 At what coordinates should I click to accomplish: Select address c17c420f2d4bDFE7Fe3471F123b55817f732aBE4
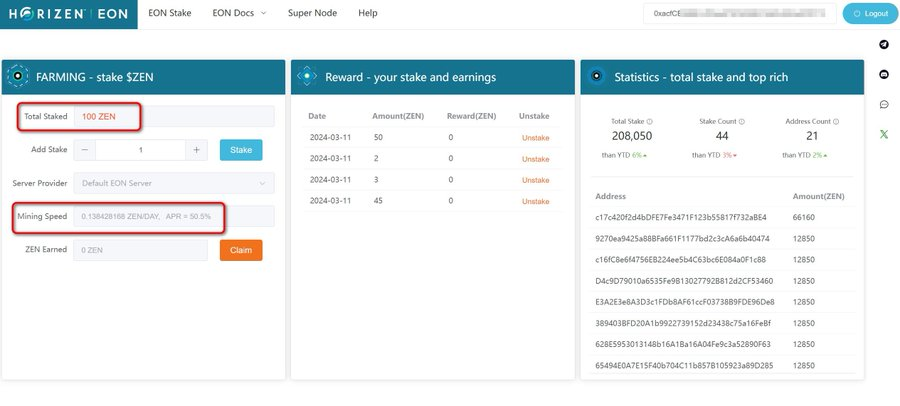(681, 218)
